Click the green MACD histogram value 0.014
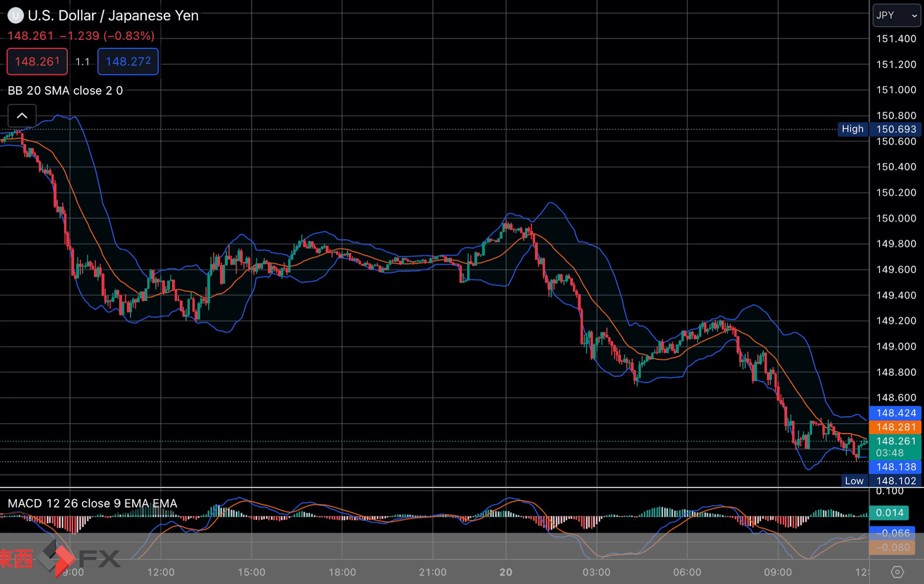924x584 pixels. click(889, 513)
